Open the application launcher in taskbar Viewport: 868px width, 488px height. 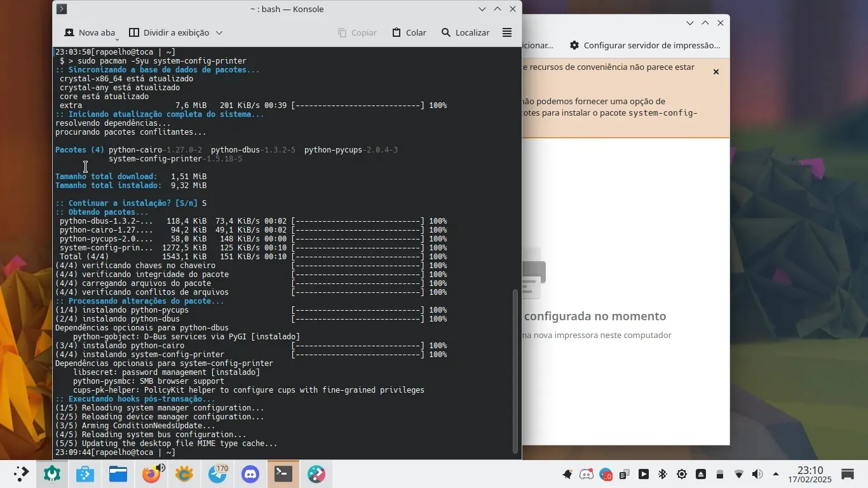pos(20,474)
